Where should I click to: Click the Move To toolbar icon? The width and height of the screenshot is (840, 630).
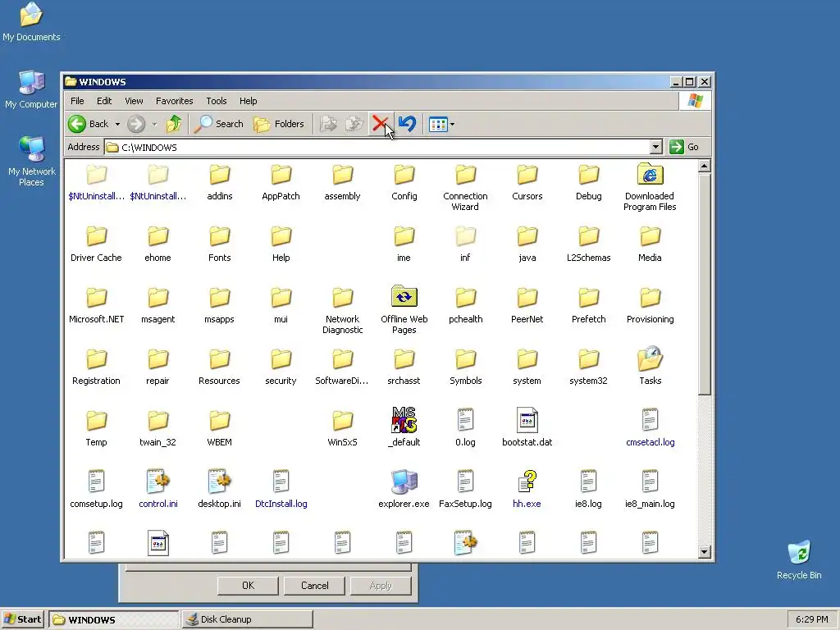coord(328,124)
